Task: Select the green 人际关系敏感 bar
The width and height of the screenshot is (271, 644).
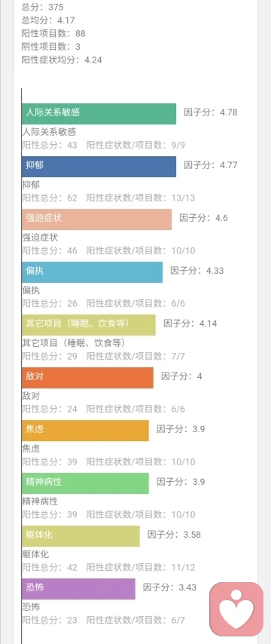Action: pyautogui.click(x=99, y=114)
